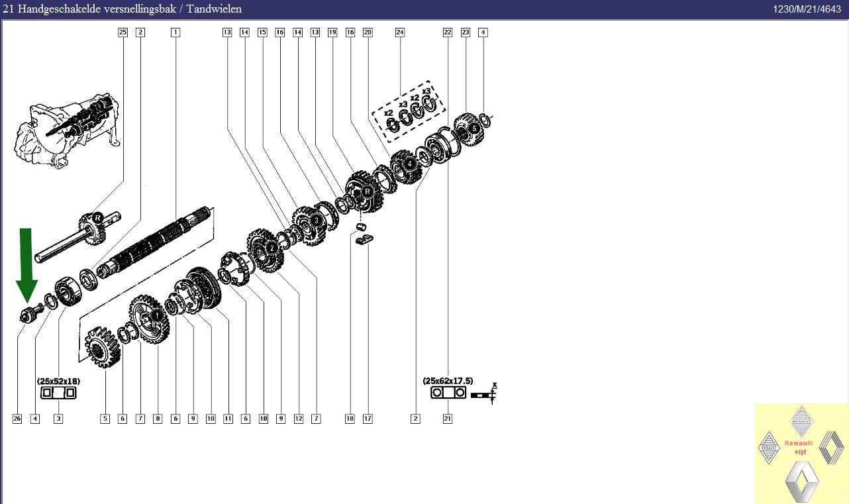
Task: Select part number 15 callout label
Action: (x=262, y=32)
